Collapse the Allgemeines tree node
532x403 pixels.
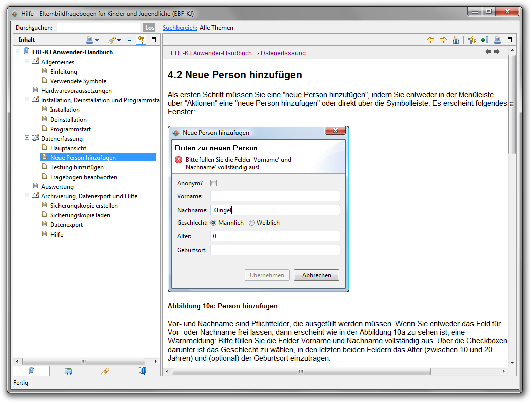click(27, 61)
